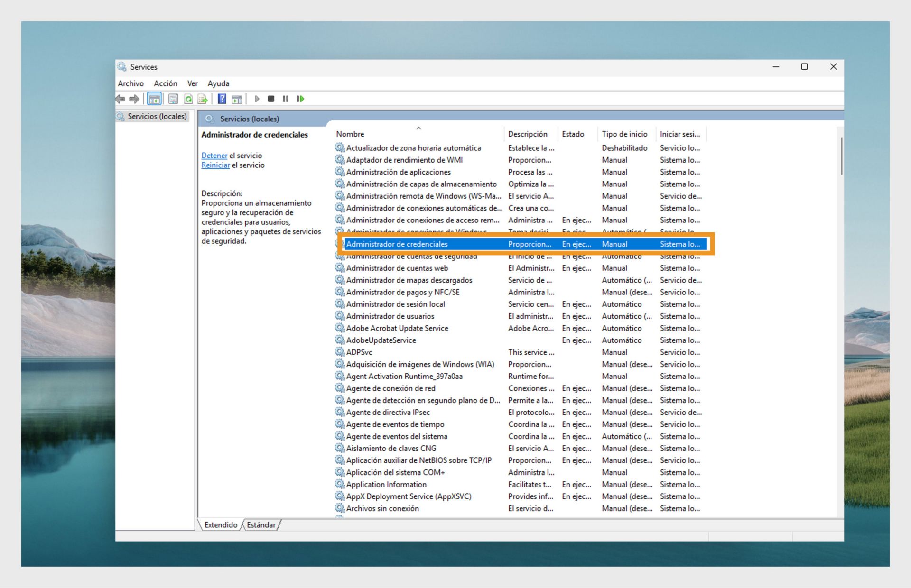Open Help with the blue question mark icon
This screenshot has height=588, width=911.
click(x=222, y=99)
